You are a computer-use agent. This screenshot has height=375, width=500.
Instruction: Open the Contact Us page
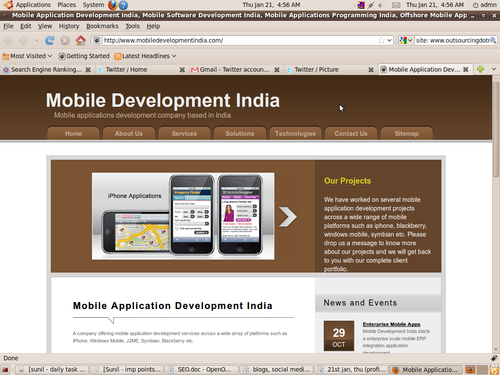pos(351,133)
